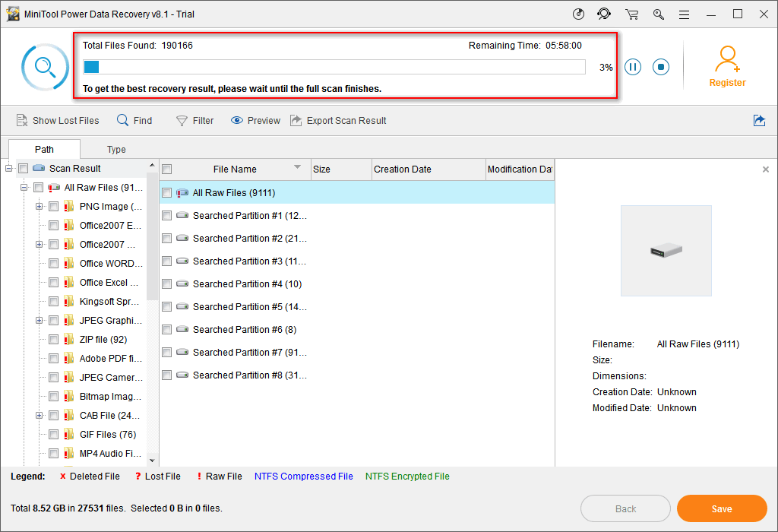778x532 pixels.
Task: Click the Save button
Action: [722, 508]
